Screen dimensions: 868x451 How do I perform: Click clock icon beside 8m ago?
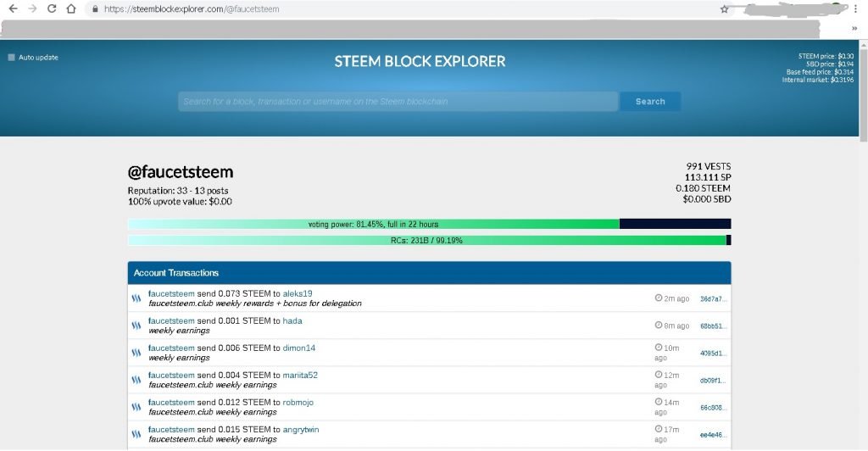pos(658,325)
